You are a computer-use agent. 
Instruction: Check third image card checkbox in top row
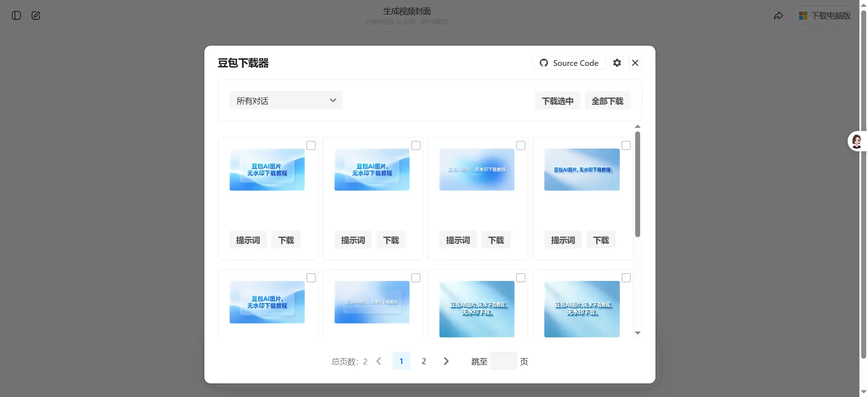(x=521, y=145)
